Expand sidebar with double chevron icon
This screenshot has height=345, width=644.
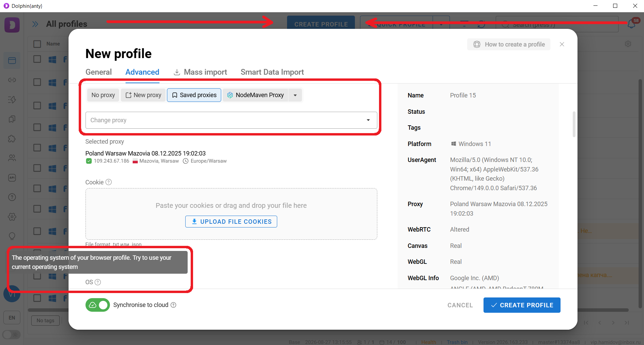[x=35, y=24]
